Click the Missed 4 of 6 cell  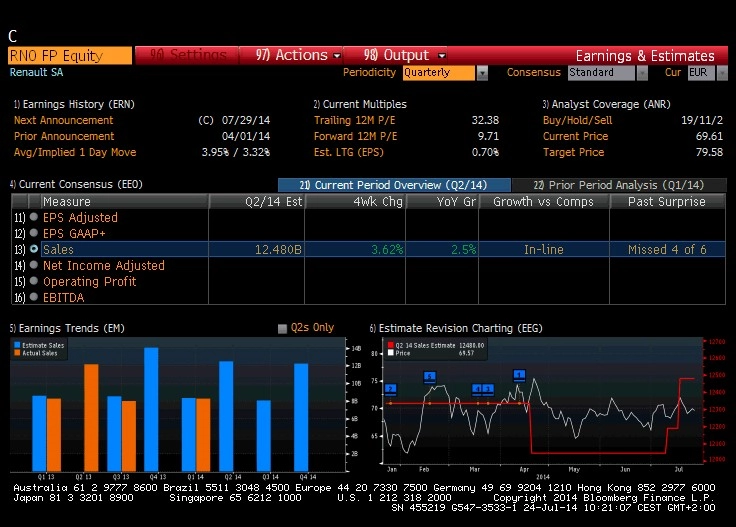[x=667, y=250]
